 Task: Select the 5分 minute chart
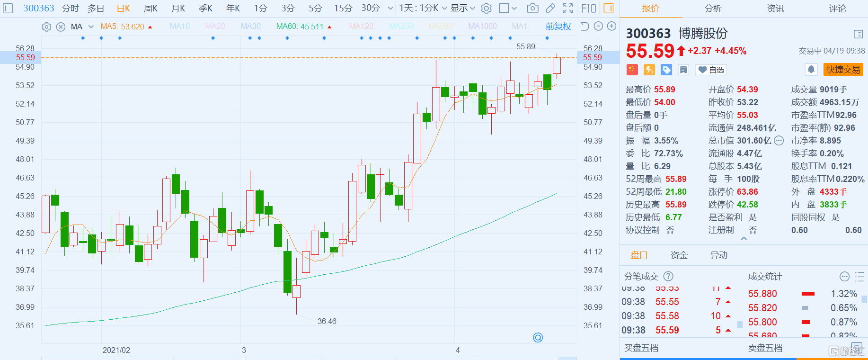click(x=316, y=8)
